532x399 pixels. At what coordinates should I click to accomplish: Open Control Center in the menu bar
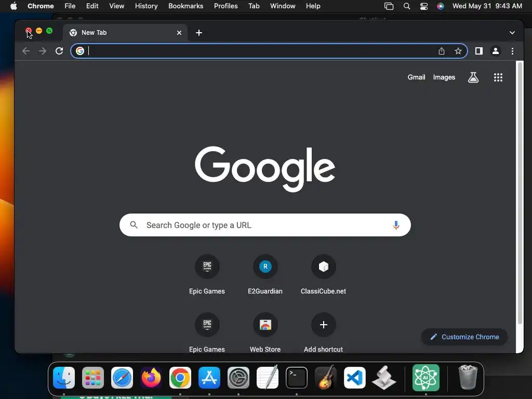(x=424, y=6)
